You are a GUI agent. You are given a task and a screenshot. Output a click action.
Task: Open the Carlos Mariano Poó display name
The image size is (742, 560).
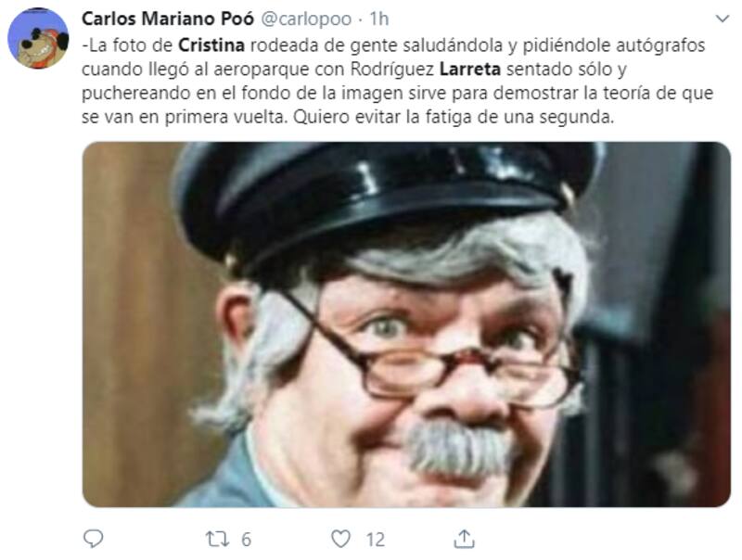point(168,19)
